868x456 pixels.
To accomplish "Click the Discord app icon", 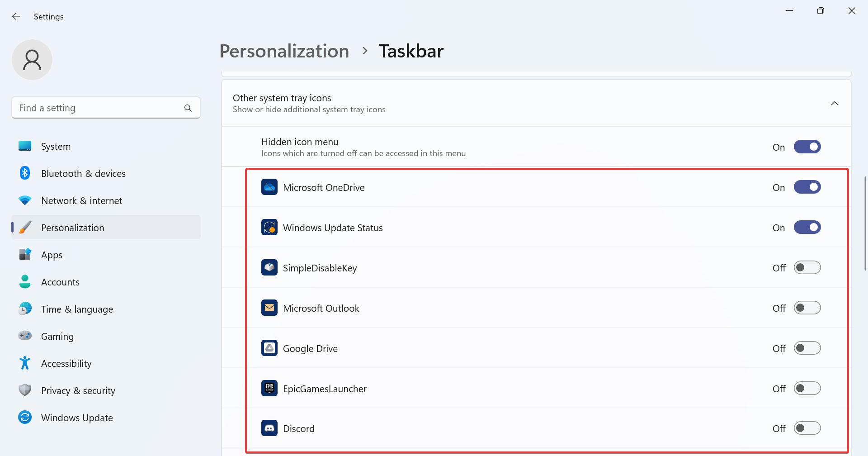I will [x=269, y=428].
